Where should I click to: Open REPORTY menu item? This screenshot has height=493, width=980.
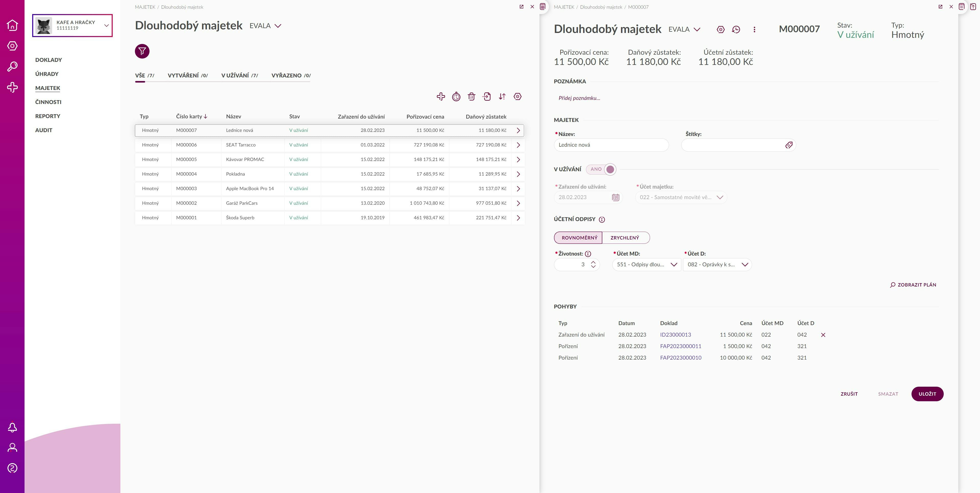(48, 116)
